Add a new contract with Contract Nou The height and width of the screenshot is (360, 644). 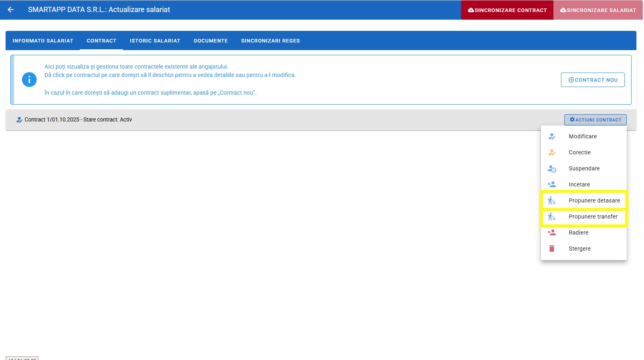[593, 80]
